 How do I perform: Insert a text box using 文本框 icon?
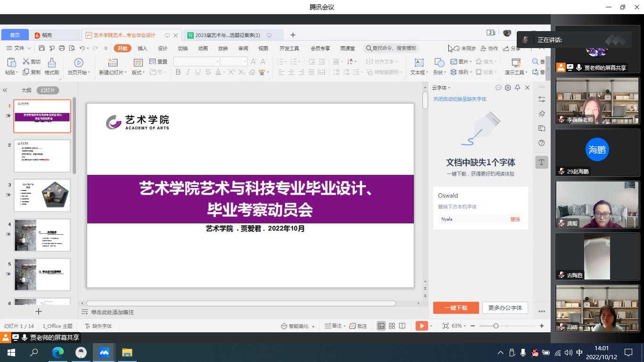pos(419,63)
